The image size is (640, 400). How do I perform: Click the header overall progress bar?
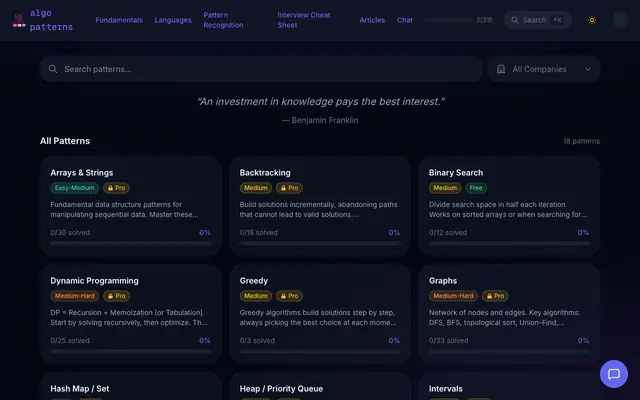448,20
